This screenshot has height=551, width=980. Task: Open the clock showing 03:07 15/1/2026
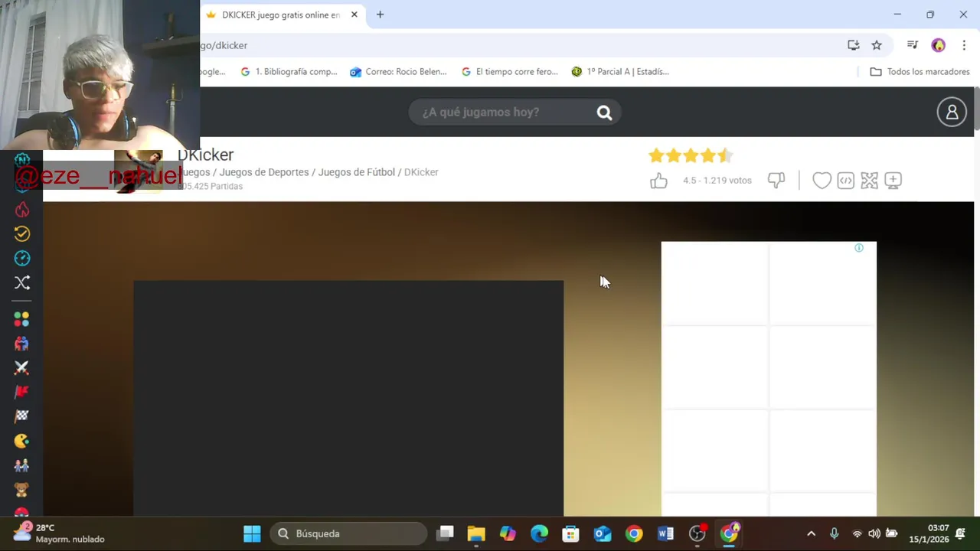pos(929,533)
